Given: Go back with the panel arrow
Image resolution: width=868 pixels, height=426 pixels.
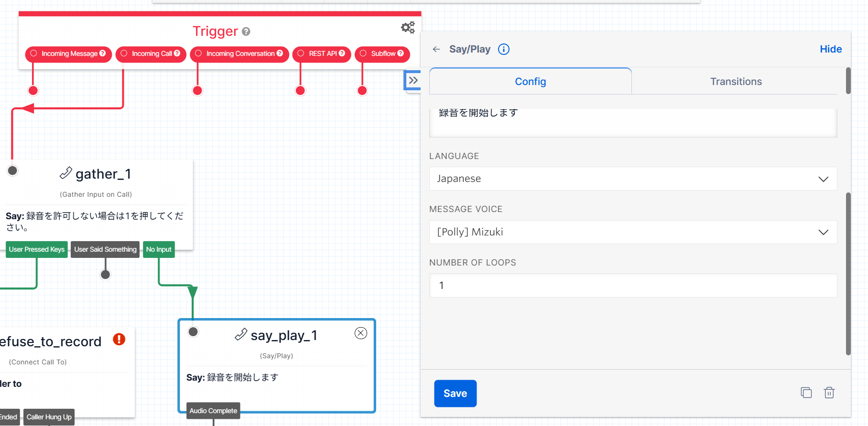Looking at the screenshot, I should [436, 49].
